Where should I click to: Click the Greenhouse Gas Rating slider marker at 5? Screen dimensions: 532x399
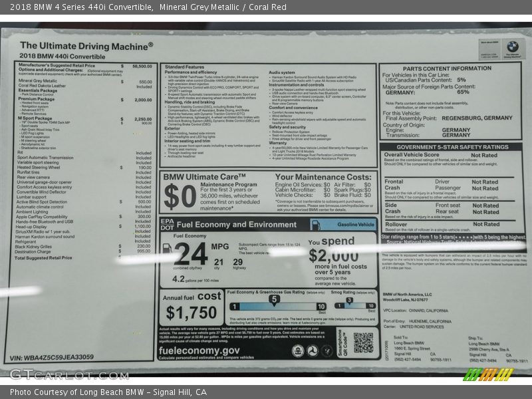tap(273, 299)
